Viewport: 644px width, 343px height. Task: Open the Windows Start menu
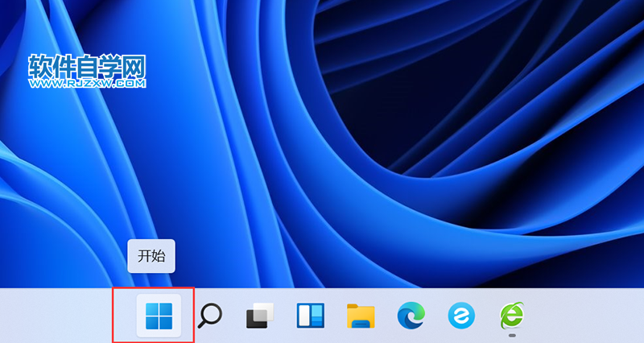(159, 316)
